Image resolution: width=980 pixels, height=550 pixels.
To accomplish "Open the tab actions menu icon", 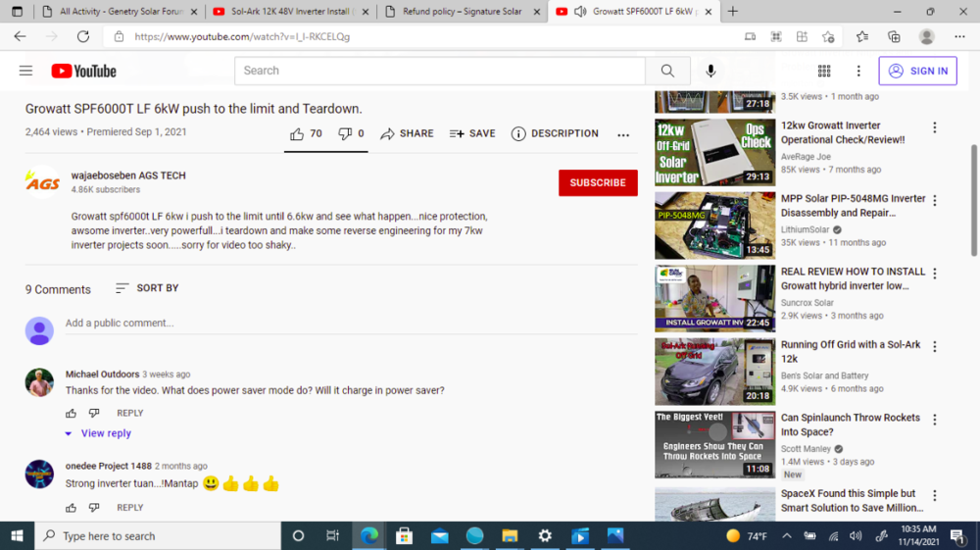I will (18, 11).
